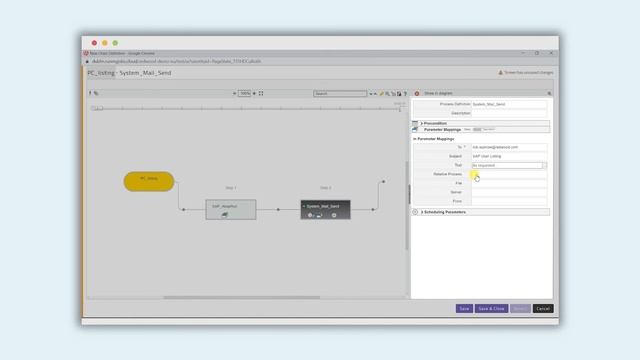
Task: Click the next search result arrow
Action: pos(371,94)
